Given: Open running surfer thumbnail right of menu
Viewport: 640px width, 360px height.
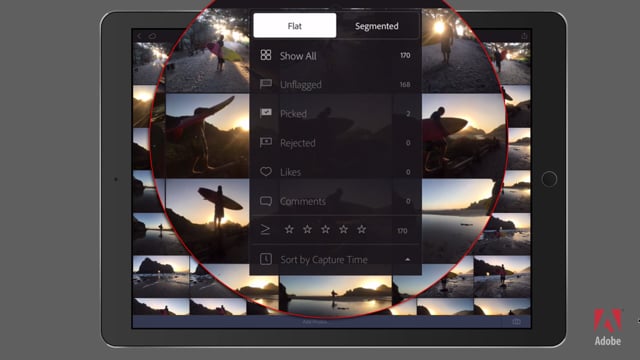Looking at the screenshot, I should 464,136.
